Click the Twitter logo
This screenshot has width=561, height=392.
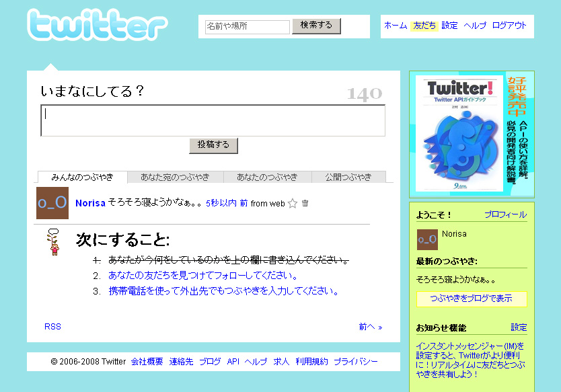pyautogui.click(x=98, y=24)
